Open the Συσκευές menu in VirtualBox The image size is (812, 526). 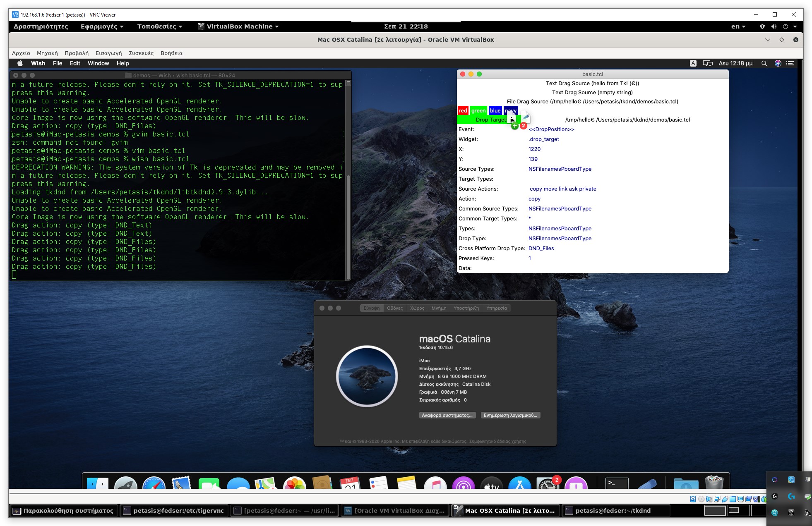coord(141,53)
